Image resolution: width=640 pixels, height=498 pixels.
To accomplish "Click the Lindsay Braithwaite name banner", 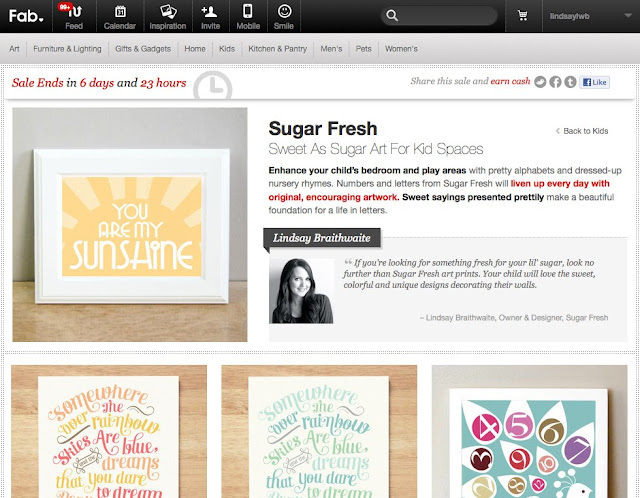I will coord(322,238).
